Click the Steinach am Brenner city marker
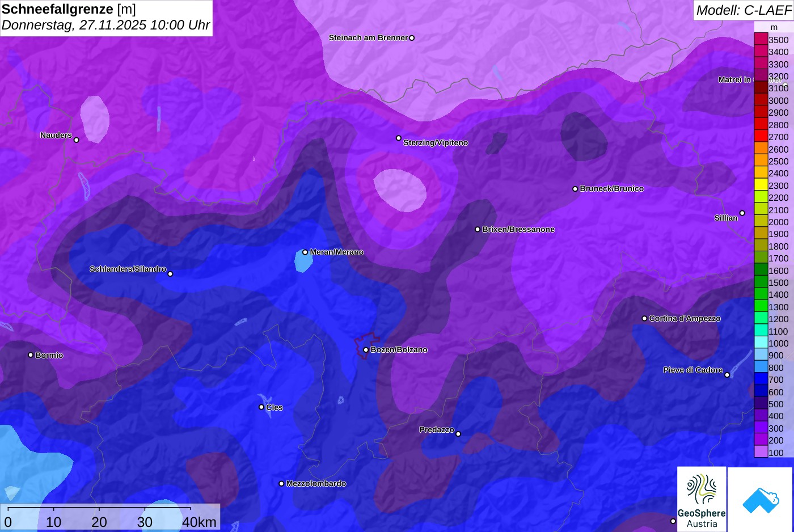The height and width of the screenshot is (532, 794). [x=412, y=38]
